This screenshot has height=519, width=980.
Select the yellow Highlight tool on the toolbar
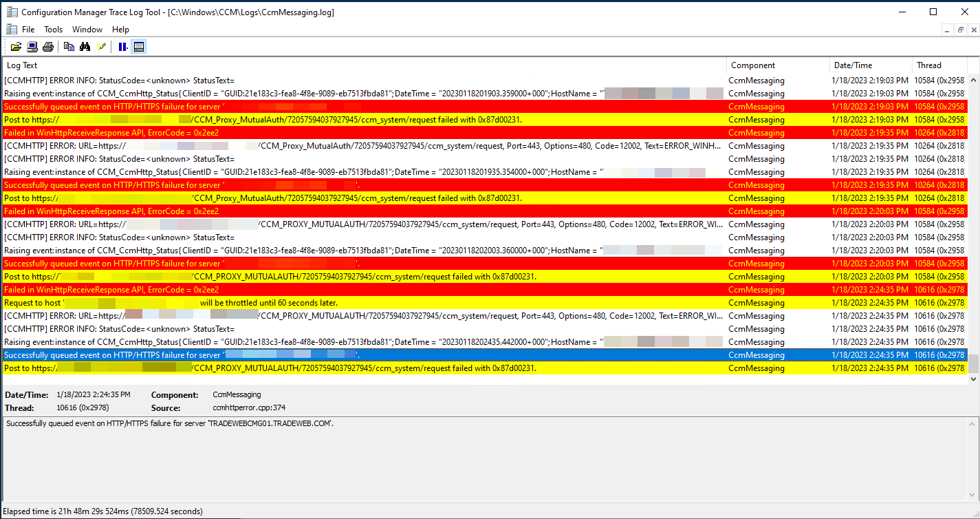(100, 46)
